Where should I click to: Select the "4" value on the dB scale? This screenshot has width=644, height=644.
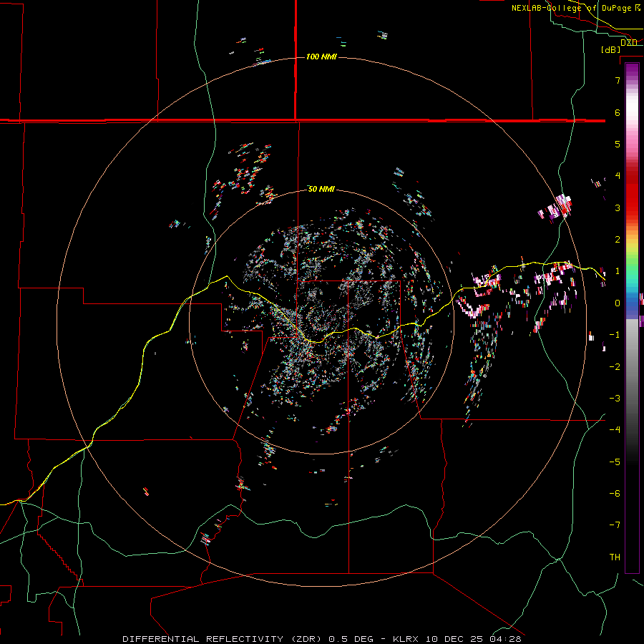pos(618,176)
